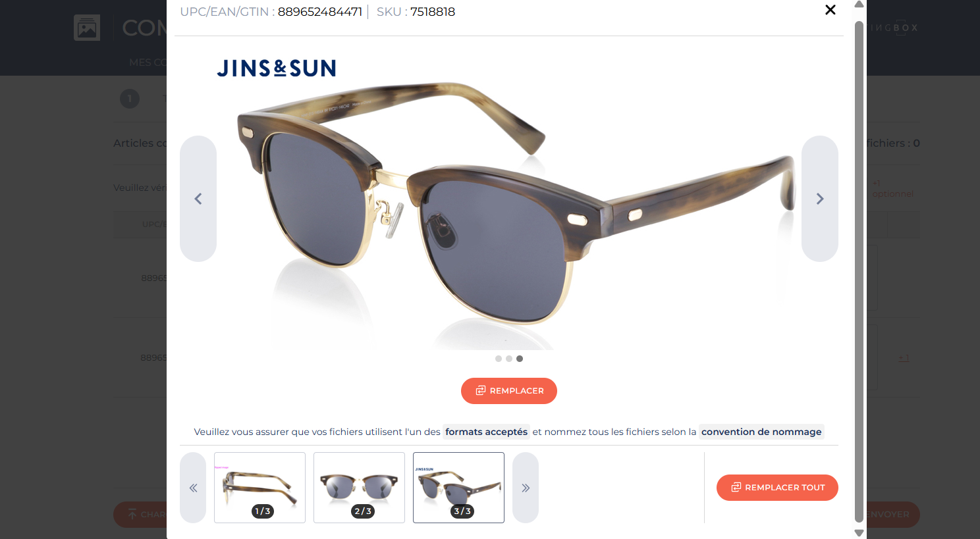
Task: Go to previous image using left arrow
Action: (x=198, y=199)
